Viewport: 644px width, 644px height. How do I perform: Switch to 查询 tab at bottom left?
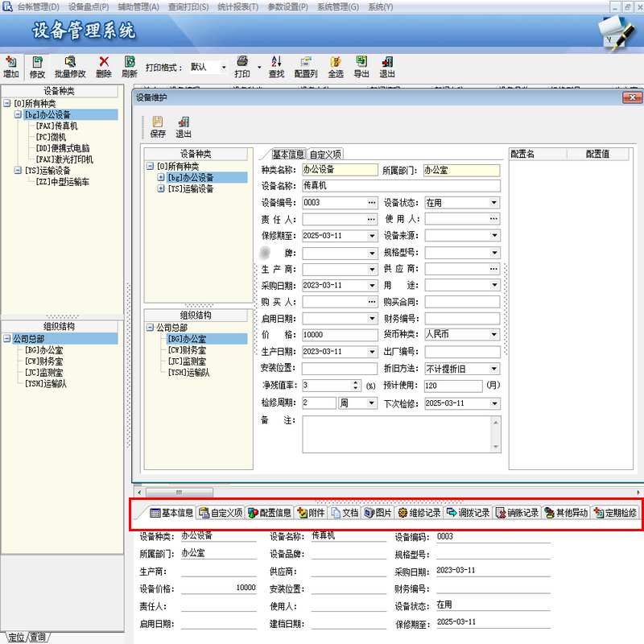click(38, 637)
